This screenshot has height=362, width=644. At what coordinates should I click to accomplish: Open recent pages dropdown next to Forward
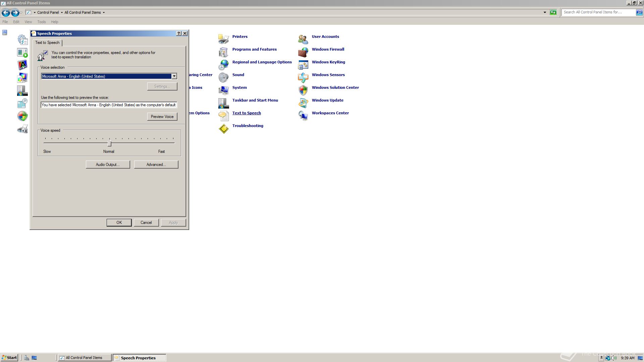[21, 12]
